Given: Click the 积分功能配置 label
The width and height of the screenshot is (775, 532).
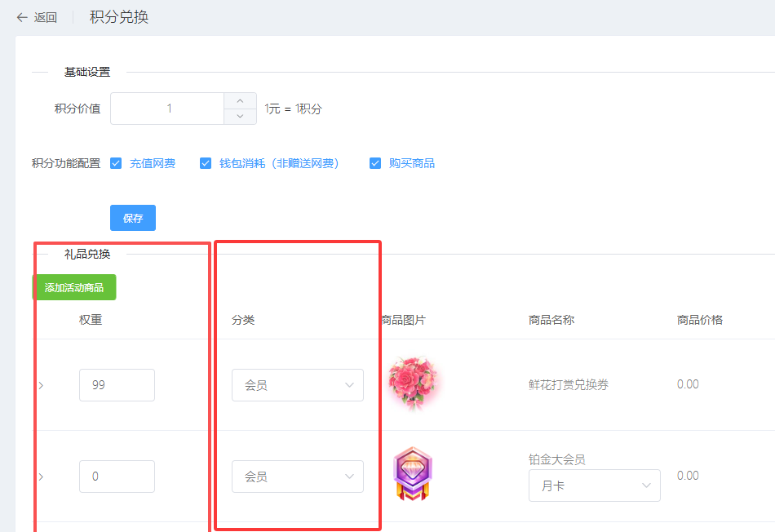Looking at the screenshot, I should tap(66, 163).
